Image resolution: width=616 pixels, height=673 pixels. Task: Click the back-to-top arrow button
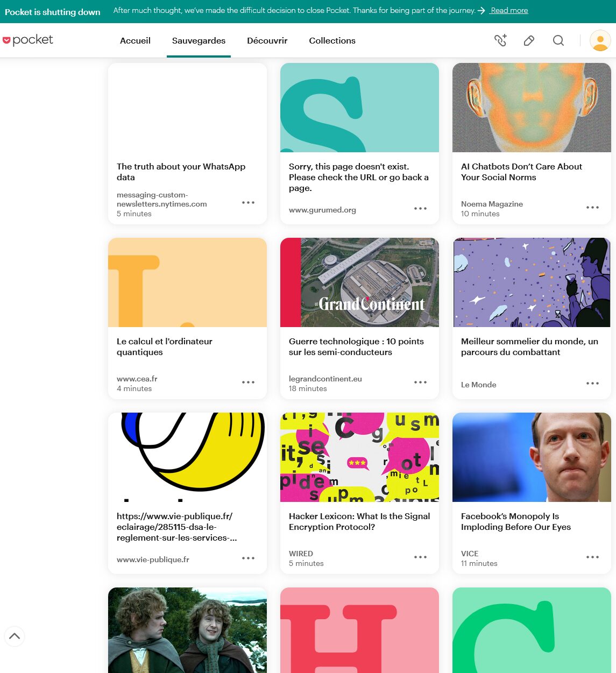point(15,636)
